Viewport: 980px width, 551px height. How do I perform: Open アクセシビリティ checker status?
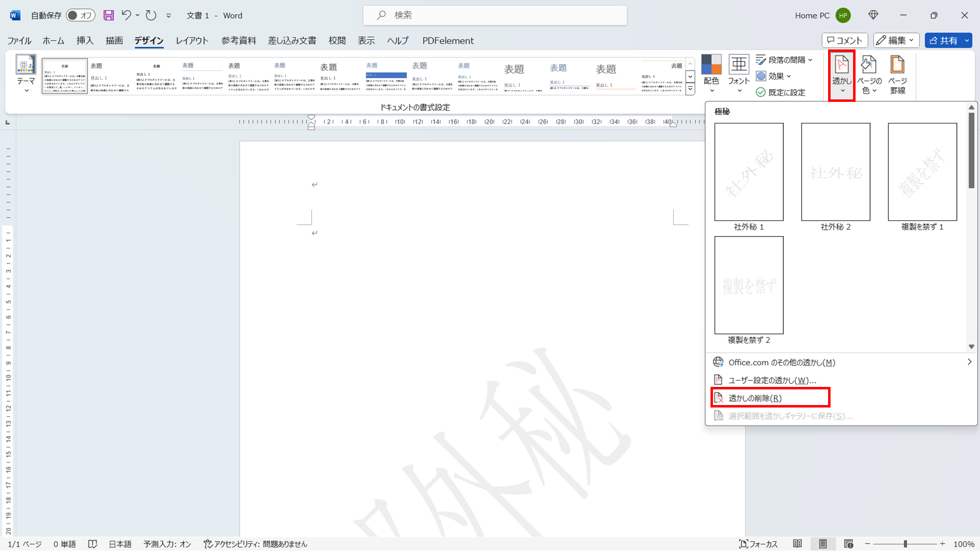(255, 544)
